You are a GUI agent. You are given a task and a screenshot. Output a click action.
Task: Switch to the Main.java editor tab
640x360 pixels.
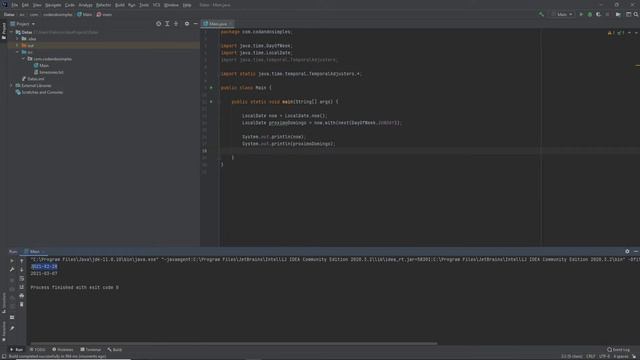(x=218, y=24)
